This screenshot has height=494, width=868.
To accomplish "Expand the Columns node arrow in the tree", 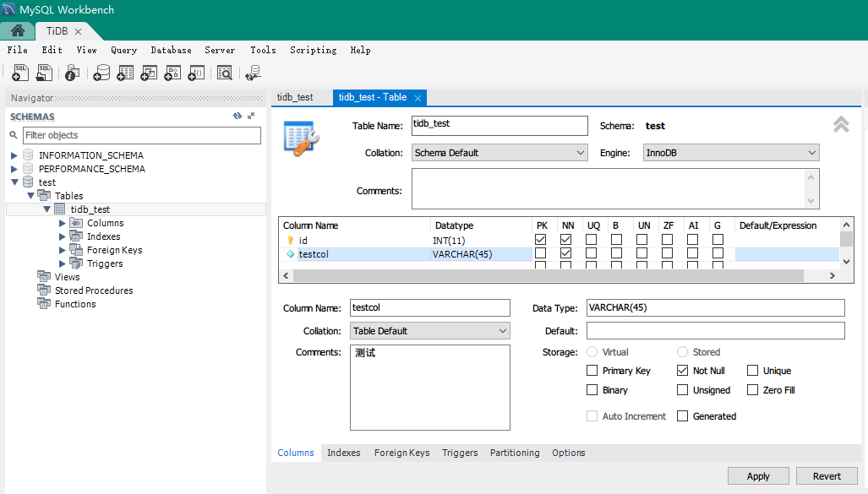I will (63, 223).
